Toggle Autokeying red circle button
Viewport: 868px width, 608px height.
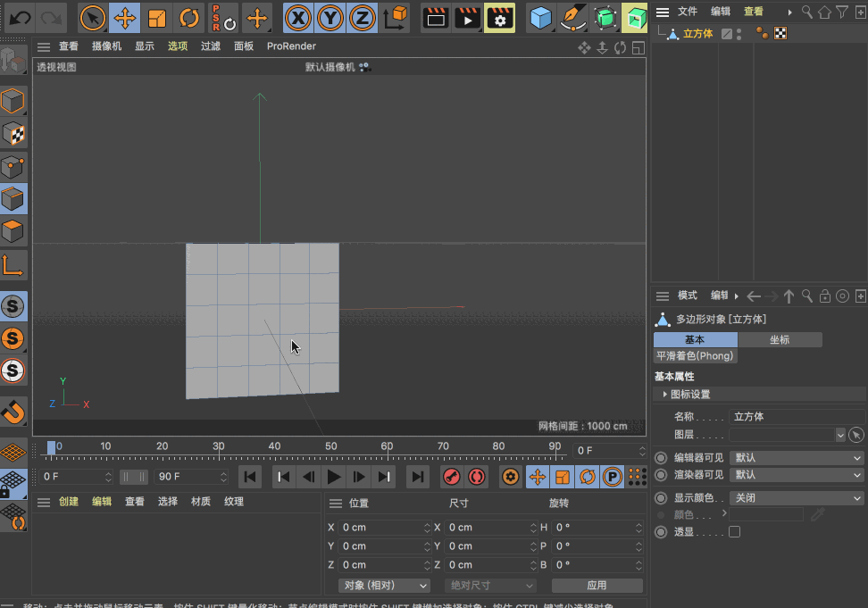[476, 477]
